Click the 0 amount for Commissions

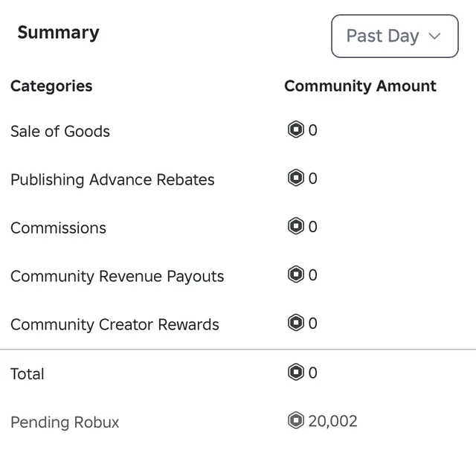(x=313, y=226)
